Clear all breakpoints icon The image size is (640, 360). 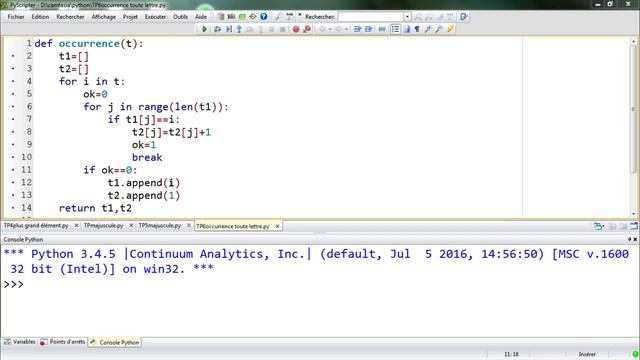[x=307, y=29]
